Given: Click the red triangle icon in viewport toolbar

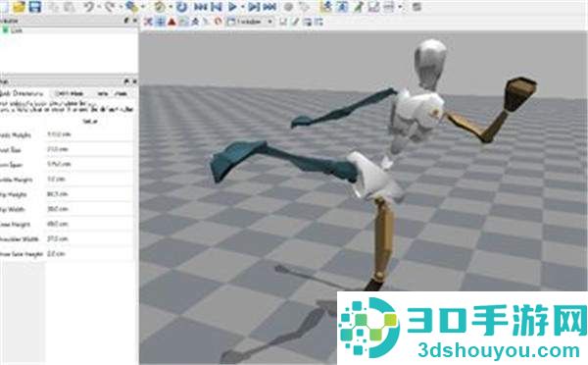Looking at the screenshot, I should [171, 22].
